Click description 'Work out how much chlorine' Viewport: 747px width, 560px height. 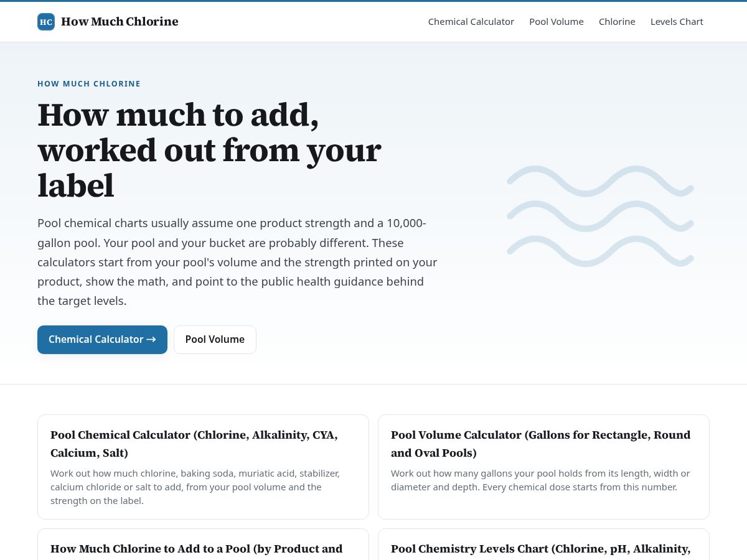pyautogui.click(x=195, y=487)
